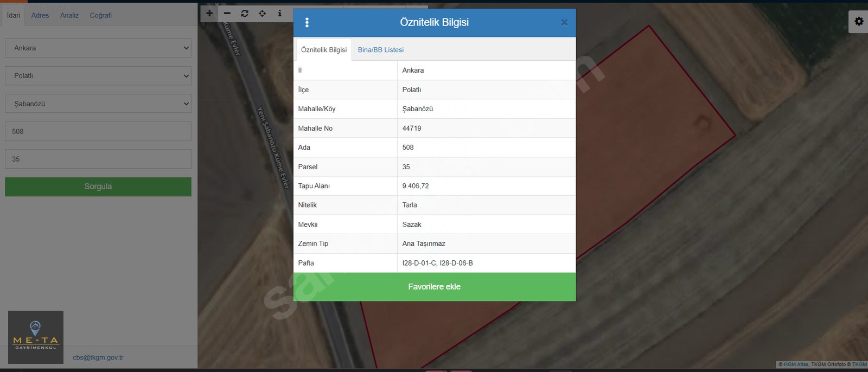Select the Zemin Tip value Ana Taşınmaz
Image resolution: width=868 pixels, height=372 pixels.
point(424,243)
